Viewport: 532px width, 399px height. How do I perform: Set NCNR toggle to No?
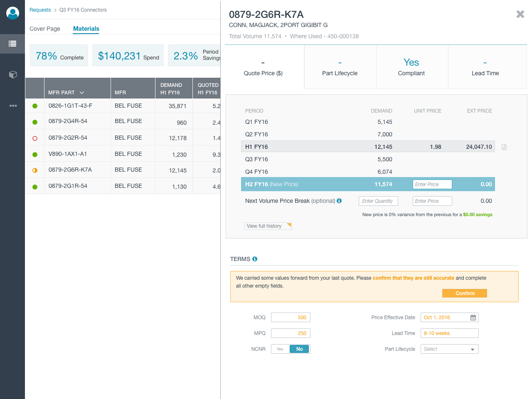coord(299,349)
